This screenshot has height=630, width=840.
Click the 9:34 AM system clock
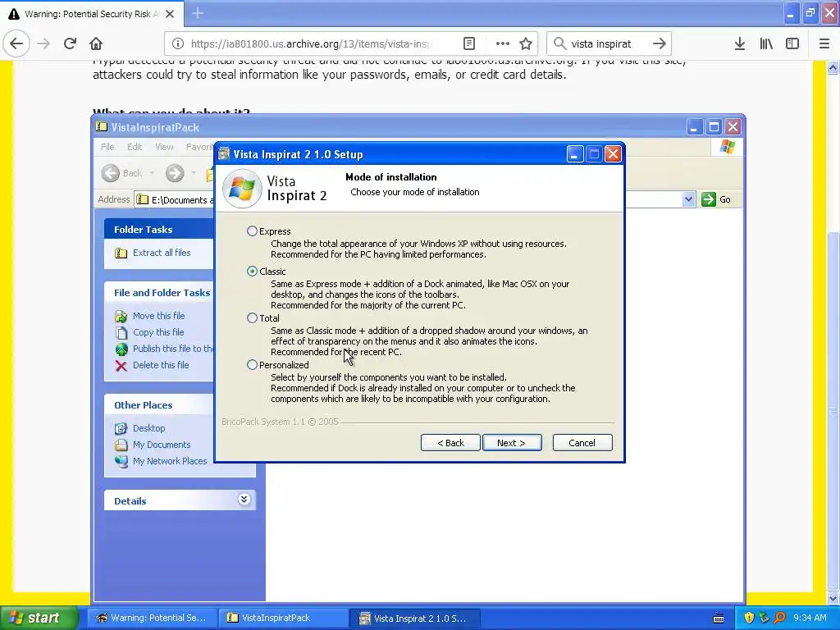click(x=810, y=618)
